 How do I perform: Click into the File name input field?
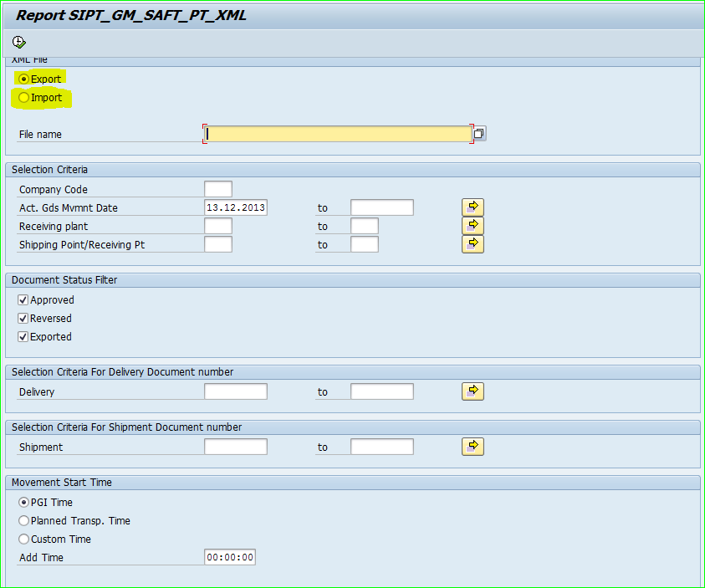tap(338, 134)
